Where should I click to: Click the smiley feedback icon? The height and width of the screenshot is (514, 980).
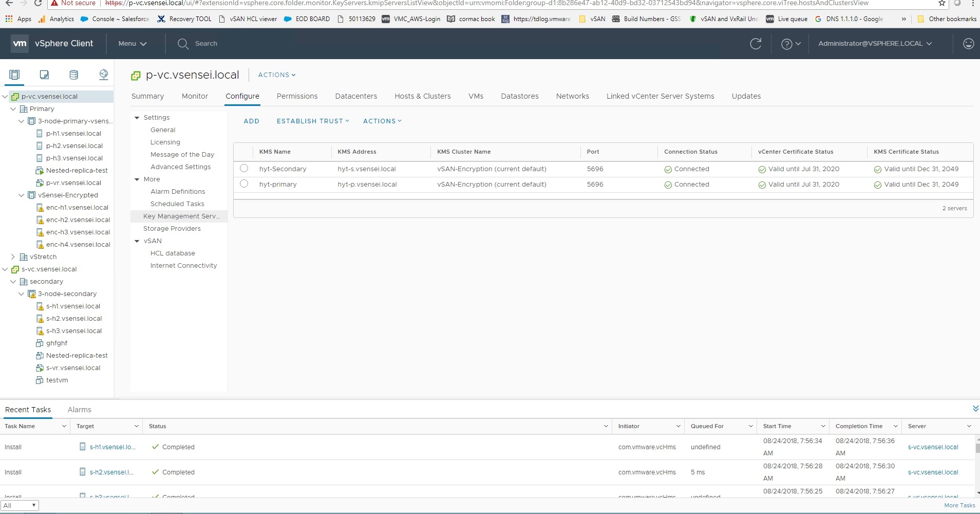[x=968, y=44]
